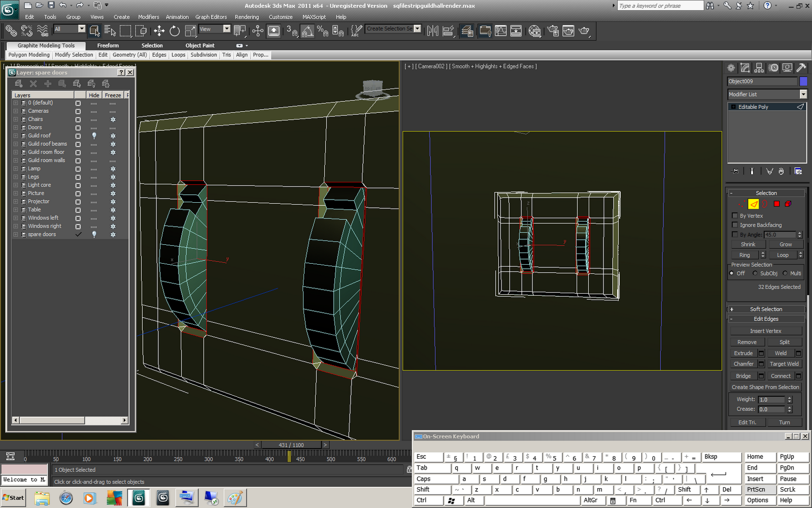This screenshot has height=508, width=812.
Task: Select SubObj preview selection radio button
Action: pos(755,273)
